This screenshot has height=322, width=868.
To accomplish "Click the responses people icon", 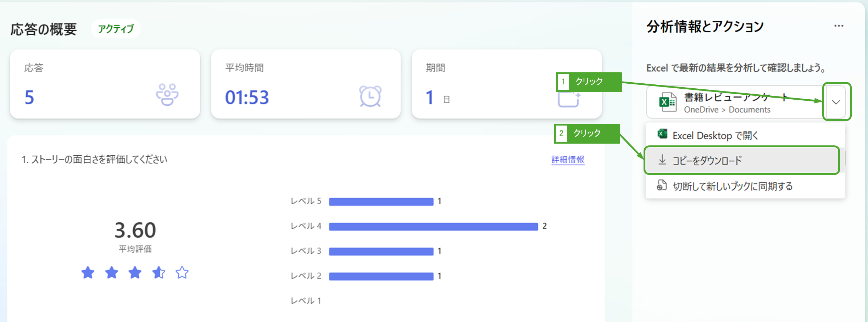I will (x=167, y=95).
